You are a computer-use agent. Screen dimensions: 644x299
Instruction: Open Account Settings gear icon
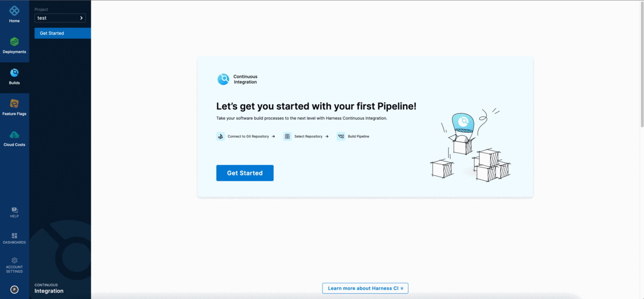[x=14, y=260]
